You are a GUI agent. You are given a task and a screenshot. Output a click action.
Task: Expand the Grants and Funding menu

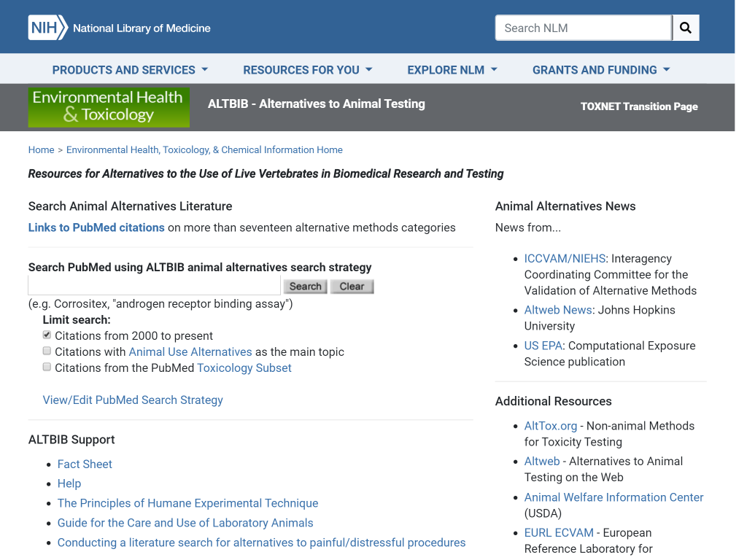click(601, 70)
